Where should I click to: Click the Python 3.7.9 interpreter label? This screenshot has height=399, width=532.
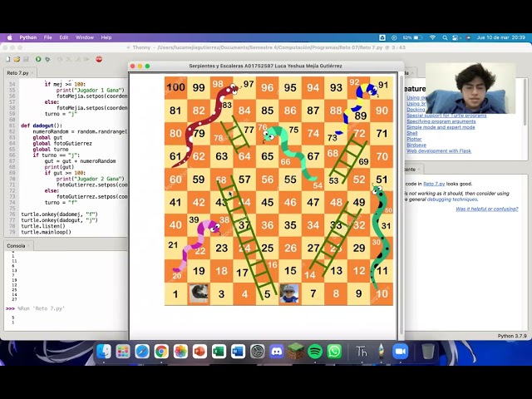[x=512, y=336]
